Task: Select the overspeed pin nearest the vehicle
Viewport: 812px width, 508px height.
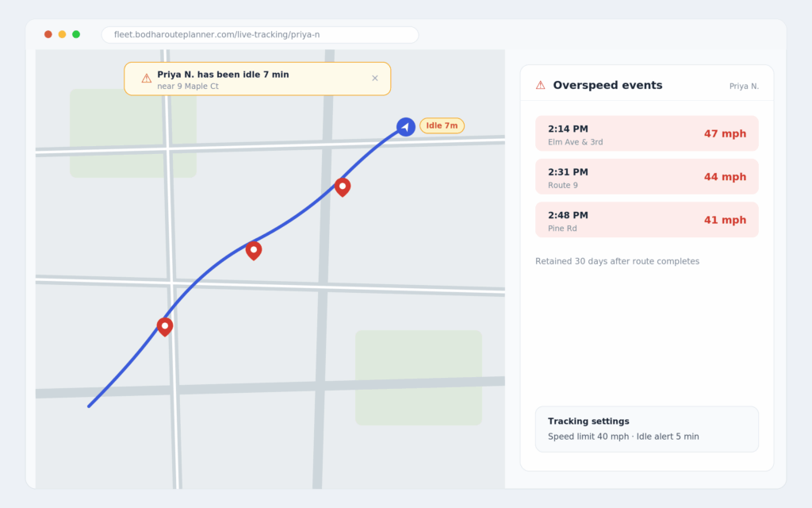Action: 343,187
